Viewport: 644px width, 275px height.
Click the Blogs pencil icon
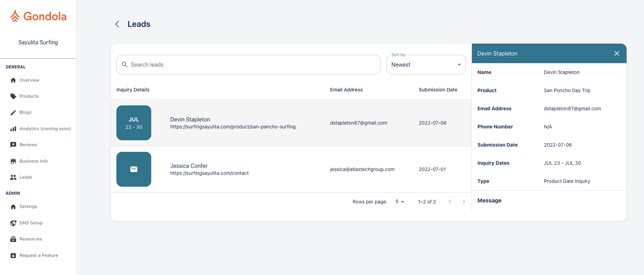pos(13,112)
